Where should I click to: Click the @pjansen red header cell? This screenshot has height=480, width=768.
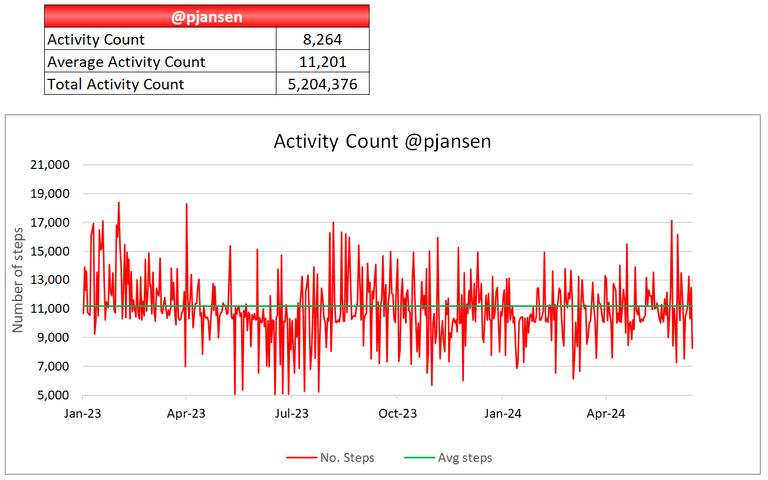207,16
